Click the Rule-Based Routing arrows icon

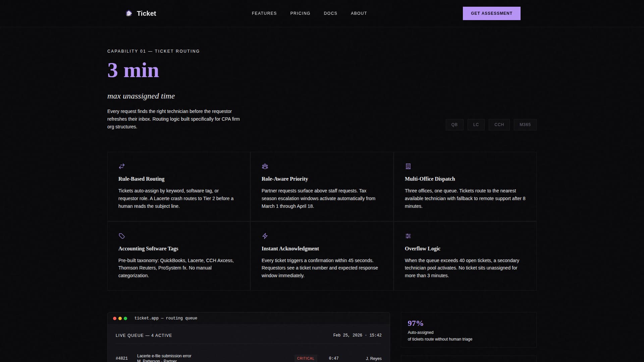[122, 166]
